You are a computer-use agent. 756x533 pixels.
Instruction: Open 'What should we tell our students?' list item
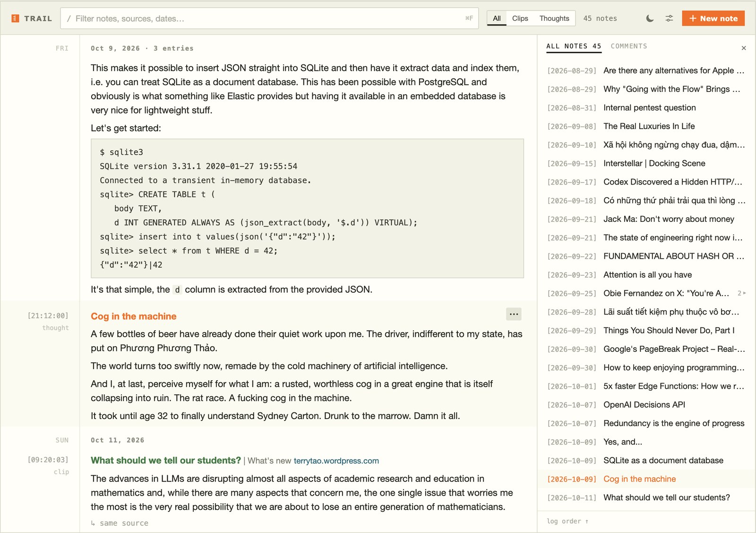coord(646,498)
